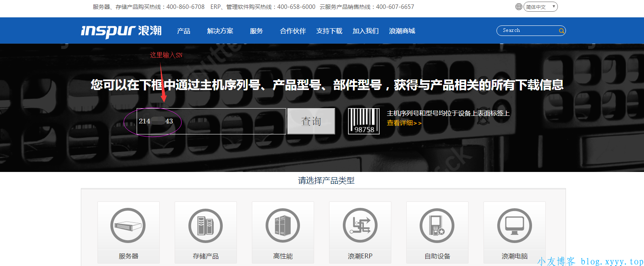The image size is (644, 266).
Task: Open the 简体中文 language dropdown
Action: [x=541, y=7]
